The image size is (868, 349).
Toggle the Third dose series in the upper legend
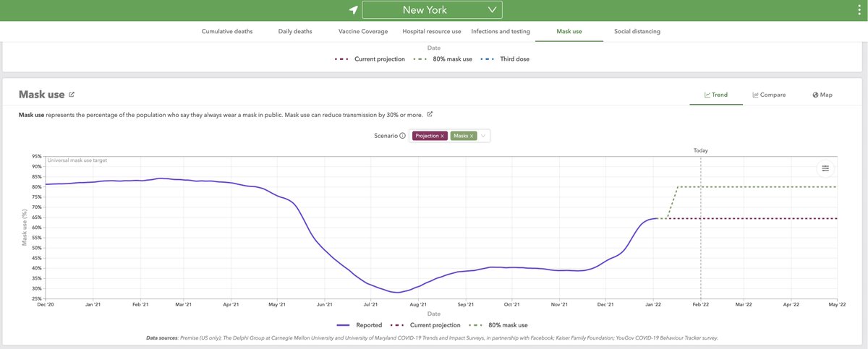click(506, 59)
